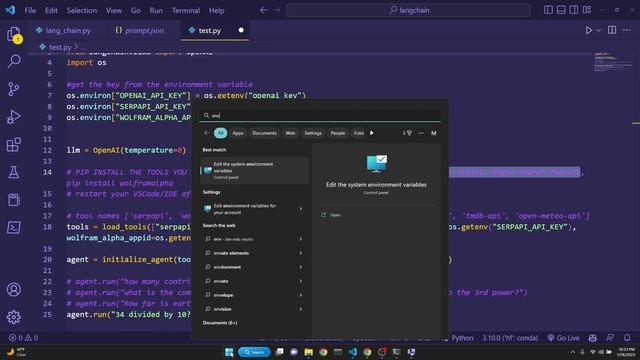Open the Run and Debug view
Image resolution: width=640 pixels, height=360 pixels.
[x=13, y=117]
